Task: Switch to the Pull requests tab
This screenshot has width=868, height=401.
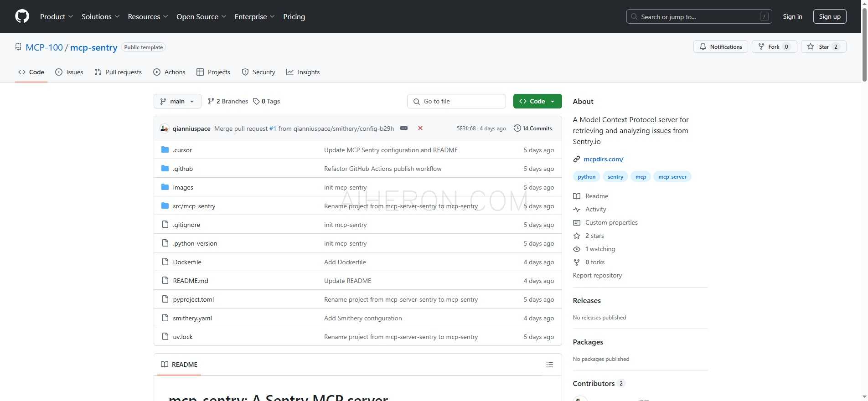Action: (118, 72)
